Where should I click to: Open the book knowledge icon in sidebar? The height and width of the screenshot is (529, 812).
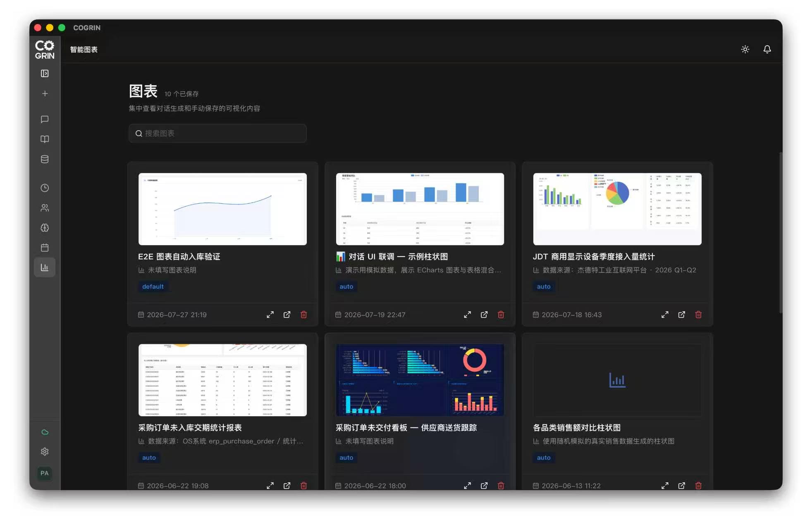45,139
